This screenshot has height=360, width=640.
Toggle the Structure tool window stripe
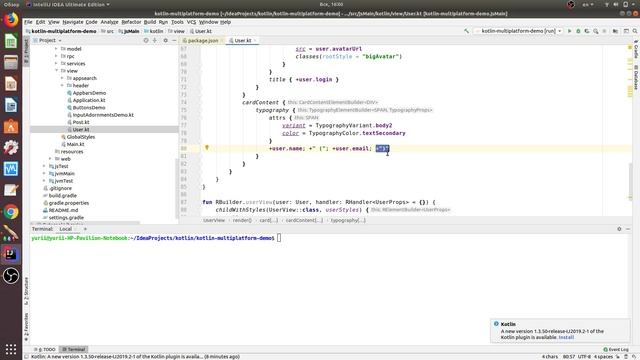pos(27,291)
